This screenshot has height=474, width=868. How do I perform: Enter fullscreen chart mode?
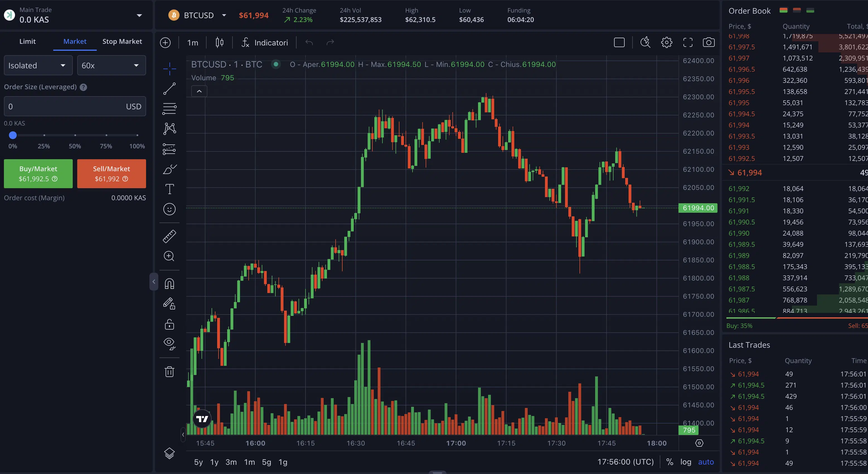click(688, 42)
